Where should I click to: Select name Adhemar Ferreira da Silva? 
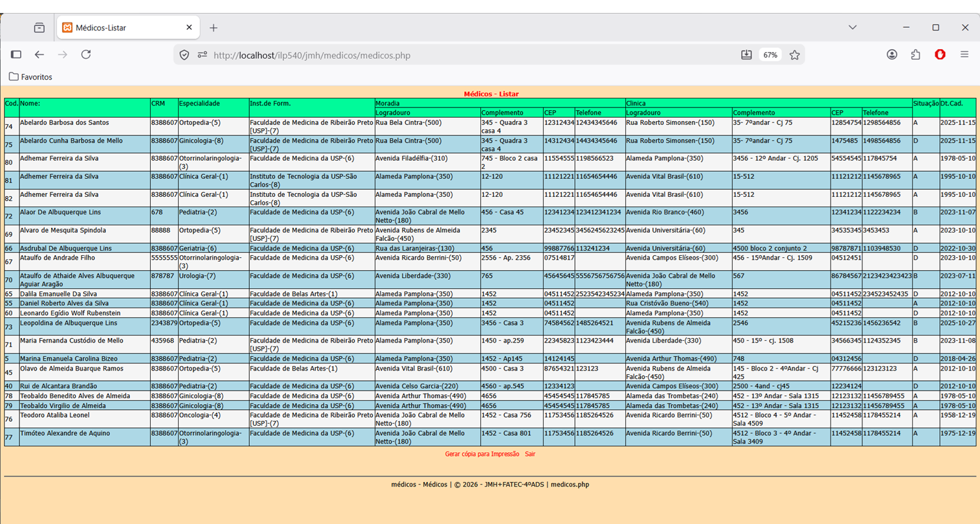coord(60,158)
